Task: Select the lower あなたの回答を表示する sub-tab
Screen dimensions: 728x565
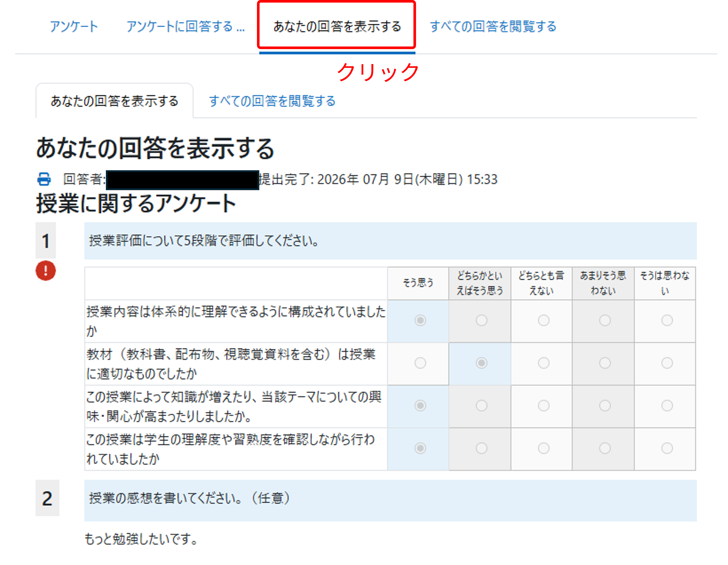Action: [114, 101]
